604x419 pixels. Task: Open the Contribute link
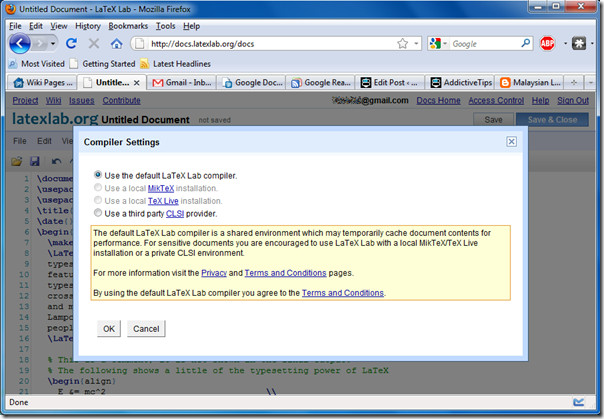121,101
